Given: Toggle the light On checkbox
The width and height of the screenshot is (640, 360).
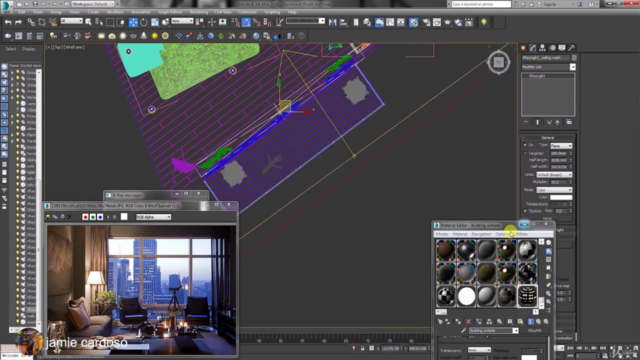Looking at the screenshot, I should click(525, 145).
